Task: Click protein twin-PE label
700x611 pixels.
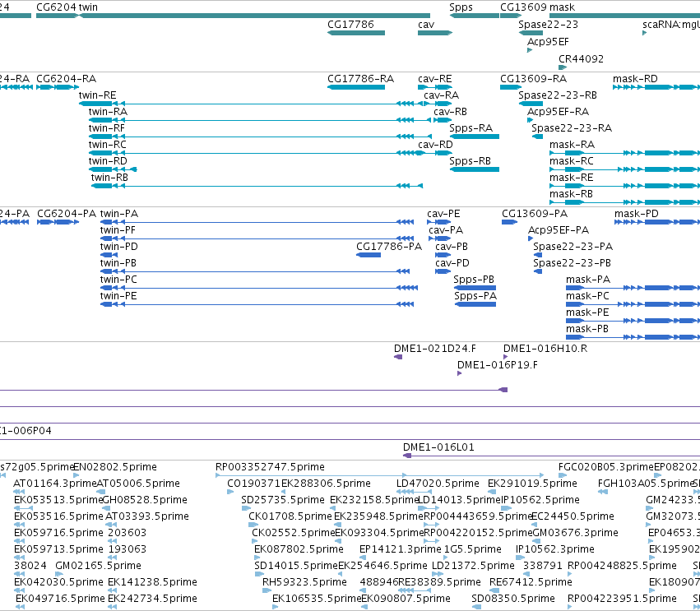Action: click(118, 296)
